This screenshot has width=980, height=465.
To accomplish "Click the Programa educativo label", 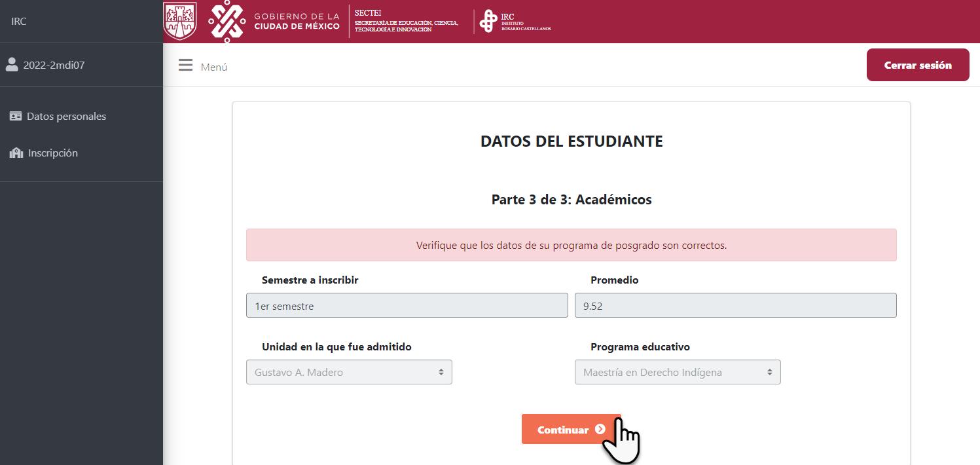I will pyautogui.click(x=640, y=346).
